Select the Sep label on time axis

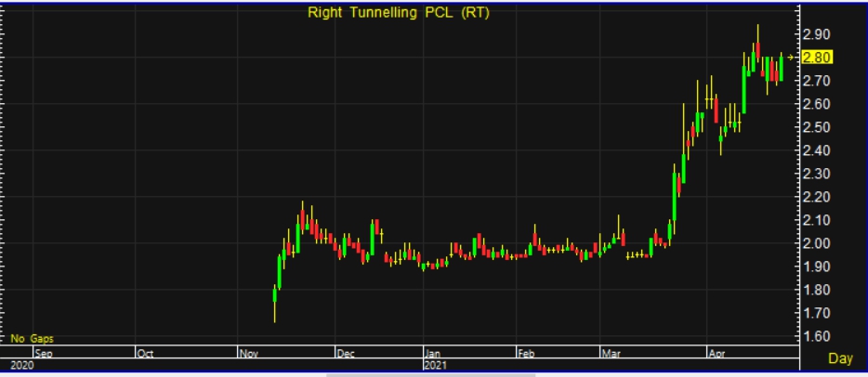click(44, 354)
